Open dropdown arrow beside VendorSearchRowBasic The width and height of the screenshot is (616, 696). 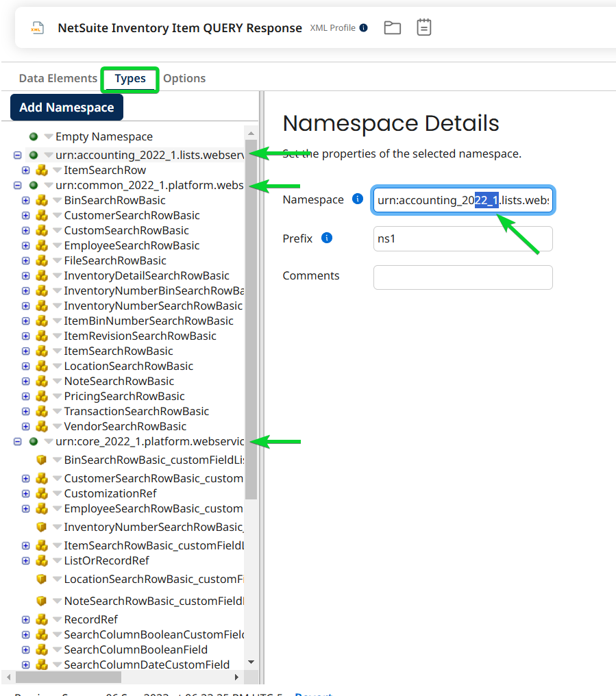[x=57, y=427]
